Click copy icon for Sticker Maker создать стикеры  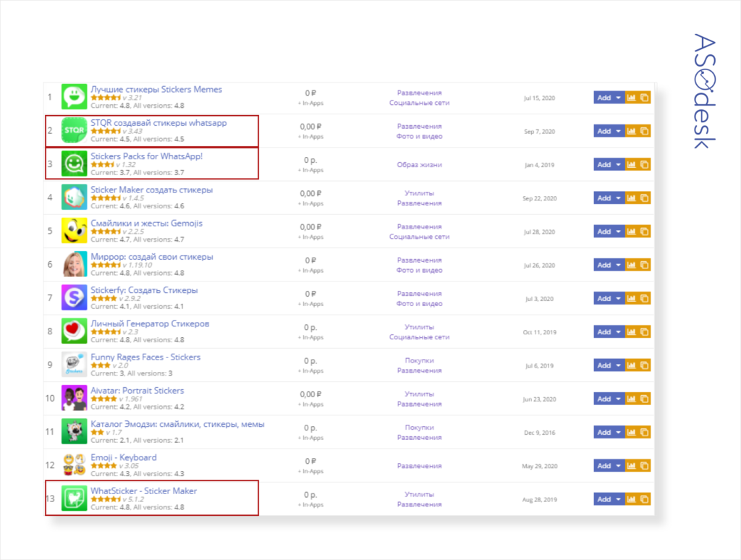tap(644, 198)
